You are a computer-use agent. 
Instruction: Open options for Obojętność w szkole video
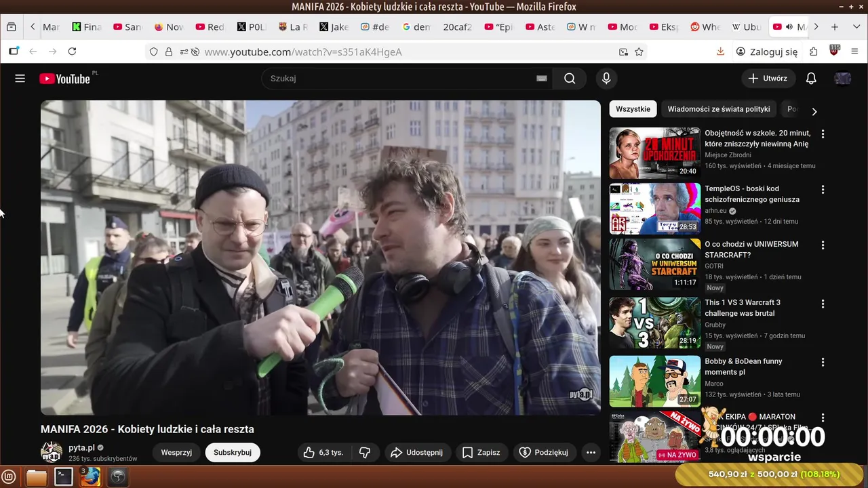pos(823,134)
